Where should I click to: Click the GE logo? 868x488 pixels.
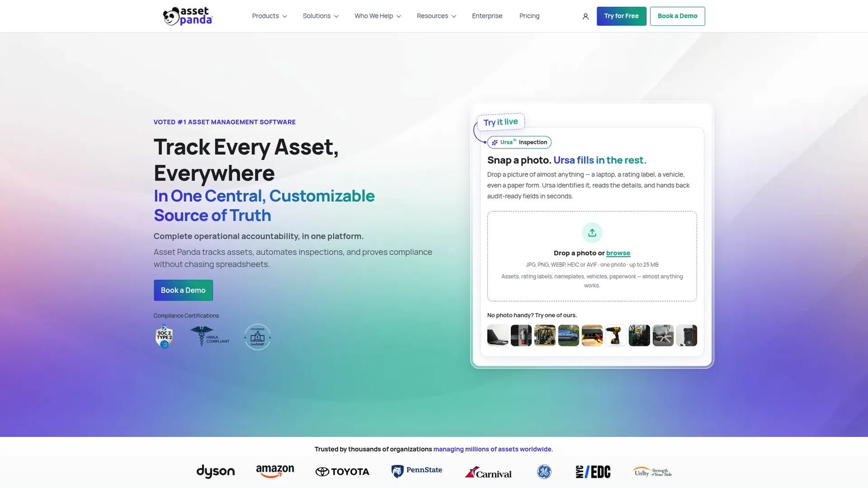pos(544,472)
